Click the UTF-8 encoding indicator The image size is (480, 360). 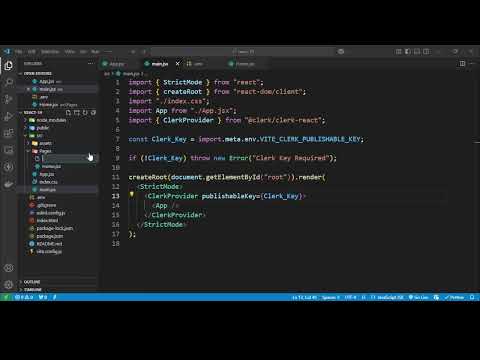click(350, 297)
